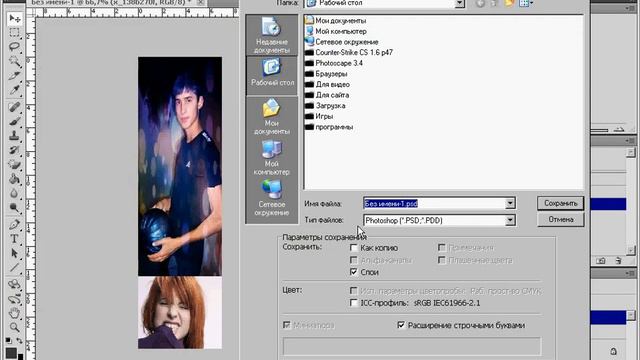Select the Загрузка folder
Screen dimensions: 640x360
(325, 105)
